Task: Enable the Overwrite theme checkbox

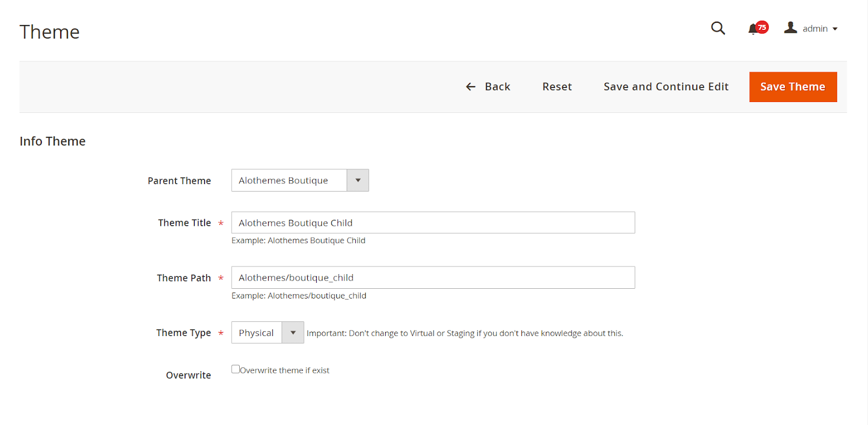Action: point(235,369)
